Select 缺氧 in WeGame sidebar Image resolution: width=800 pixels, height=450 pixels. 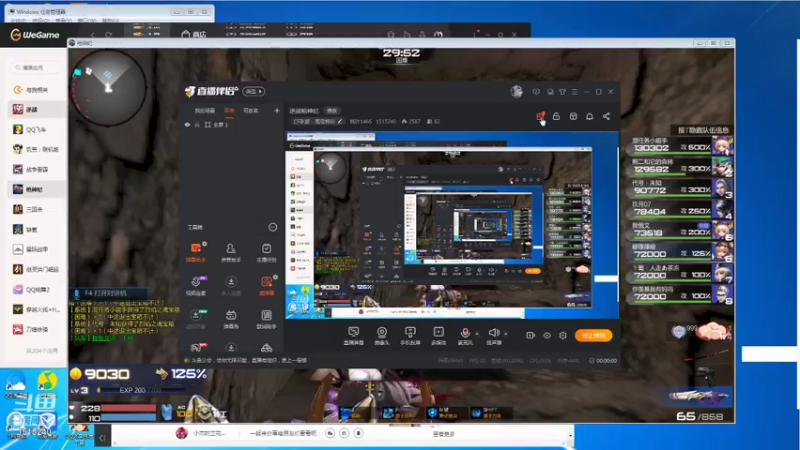pos(37,230)
